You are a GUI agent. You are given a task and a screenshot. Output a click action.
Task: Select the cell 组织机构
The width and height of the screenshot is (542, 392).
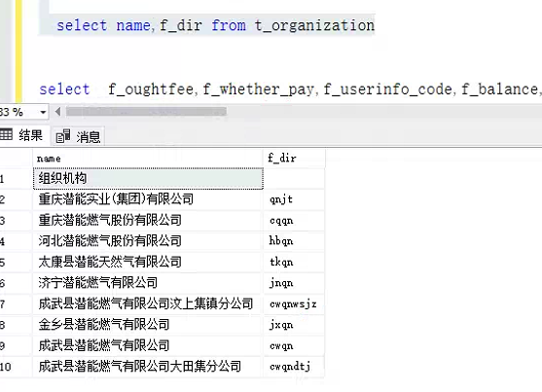(148, 178)
